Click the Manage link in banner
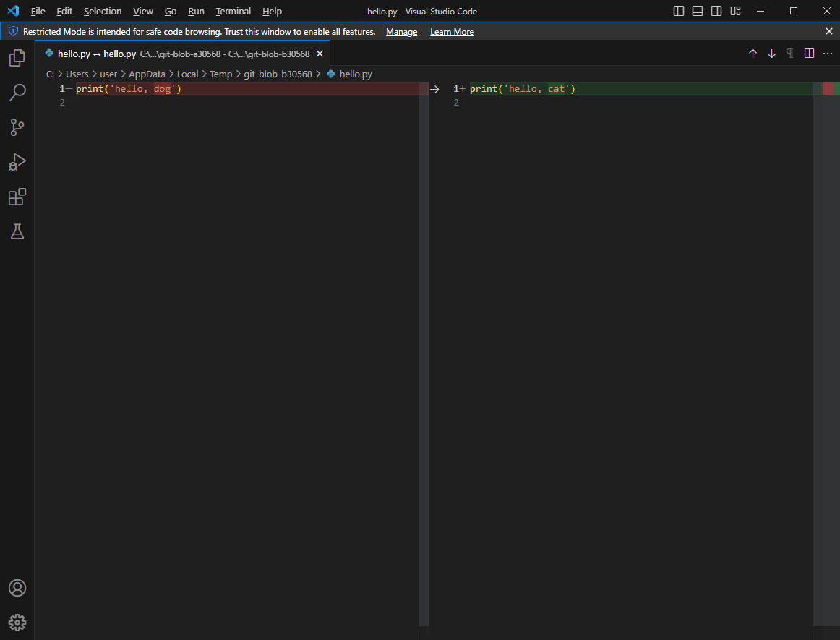This screenshot has height=640, width=840. 401,32
